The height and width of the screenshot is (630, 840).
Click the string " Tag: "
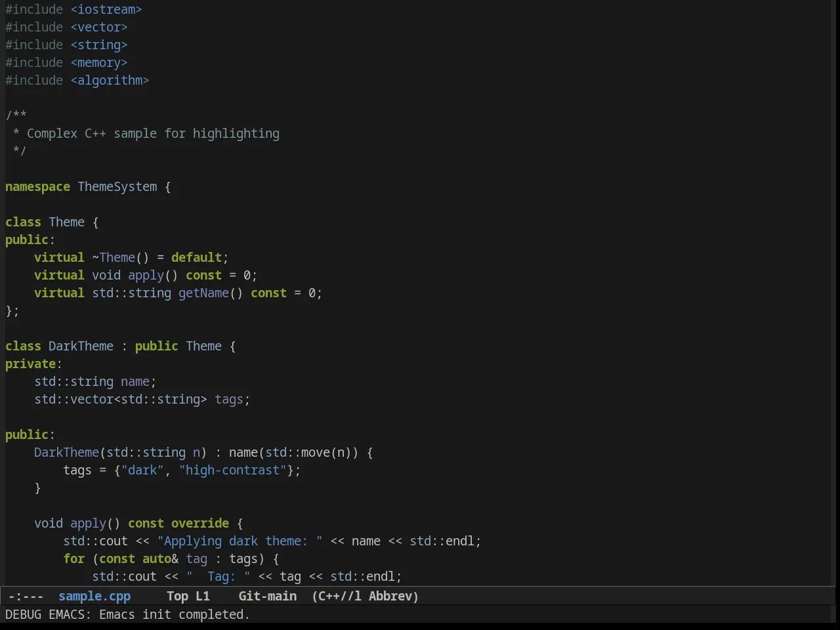218,576
